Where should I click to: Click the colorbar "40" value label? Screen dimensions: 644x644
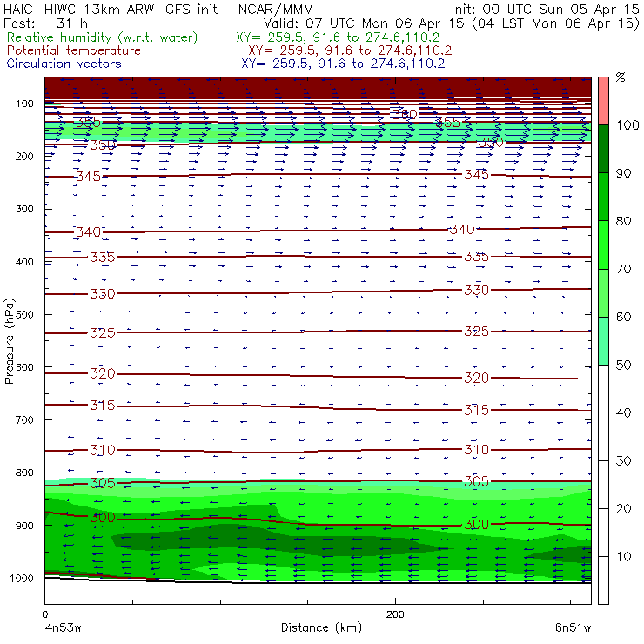(623, 413)
